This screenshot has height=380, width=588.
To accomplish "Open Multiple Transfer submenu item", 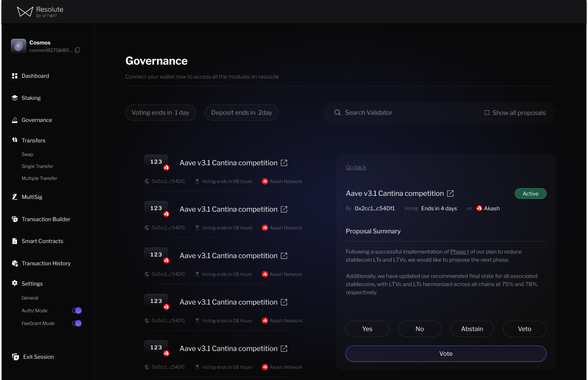I will click(39, 178).
